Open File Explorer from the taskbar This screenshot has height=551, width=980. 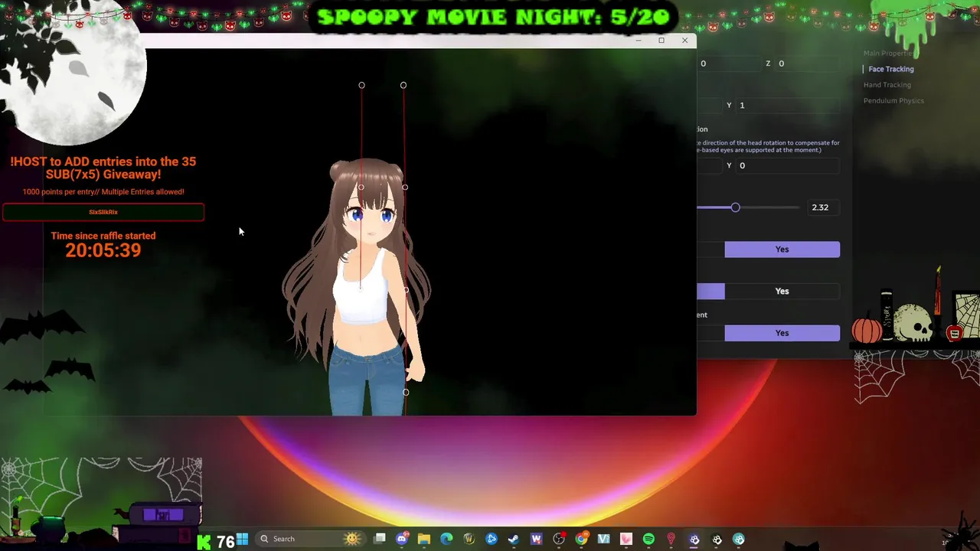[424, 539]
